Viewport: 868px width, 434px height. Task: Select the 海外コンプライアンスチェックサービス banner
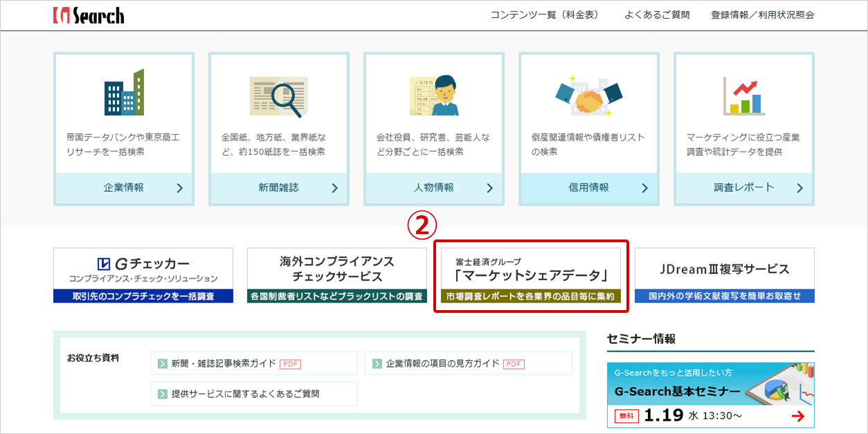tap(337, 275)
